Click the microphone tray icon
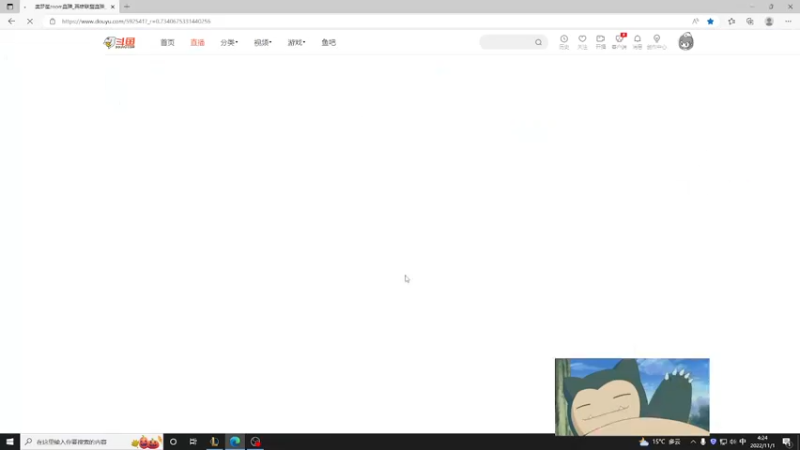Viewport: 800px width, 450px height. [x=703, y=442]
